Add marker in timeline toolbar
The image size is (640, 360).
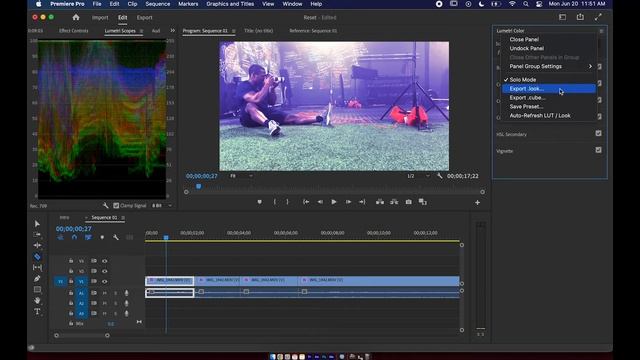(102, 237)
